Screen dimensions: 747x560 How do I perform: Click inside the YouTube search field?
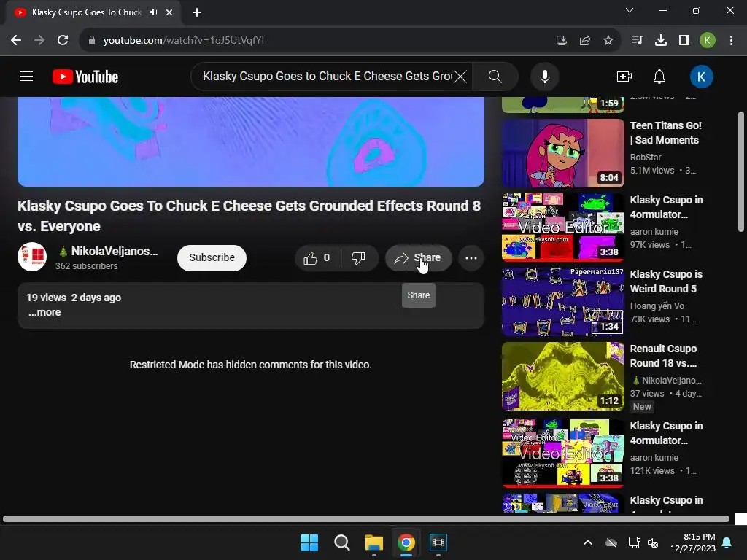pos(326,77)
